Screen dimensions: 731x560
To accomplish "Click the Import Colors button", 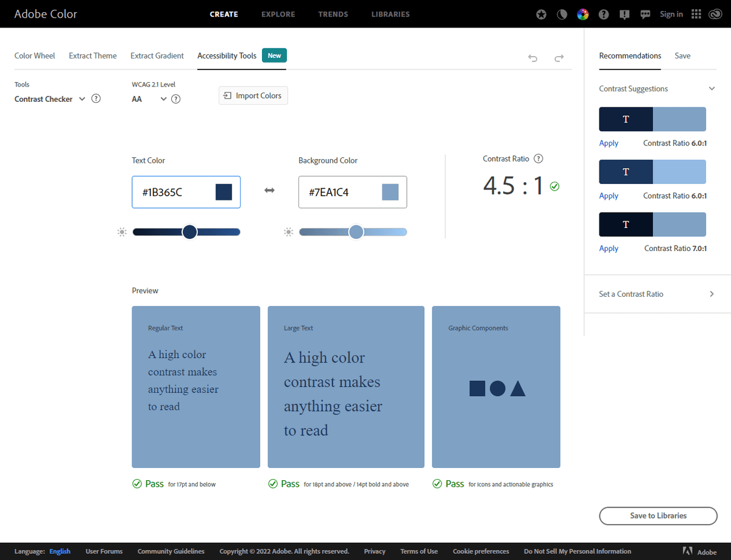I will pos(253,96).
